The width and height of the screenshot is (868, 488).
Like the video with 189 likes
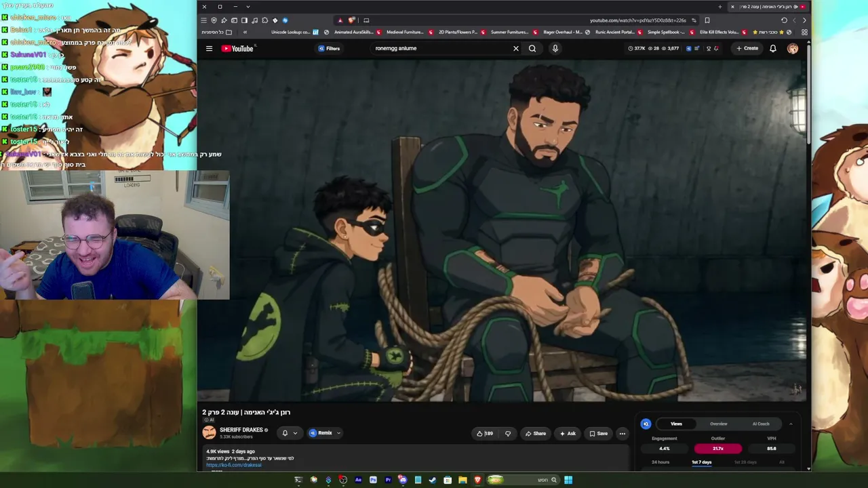pos(485,434)
